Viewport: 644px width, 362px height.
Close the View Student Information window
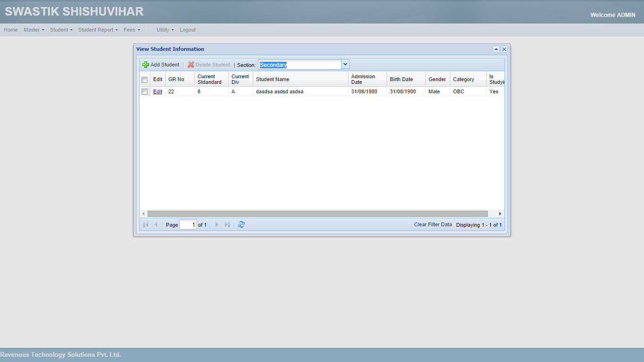[504, 49]
